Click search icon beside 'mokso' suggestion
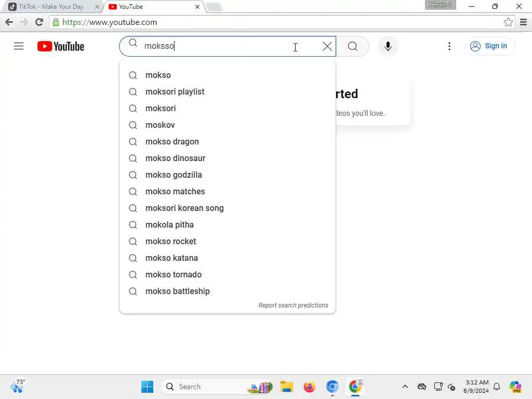Image resolution: width=532 pixels, height=399 pixels. 133,75
